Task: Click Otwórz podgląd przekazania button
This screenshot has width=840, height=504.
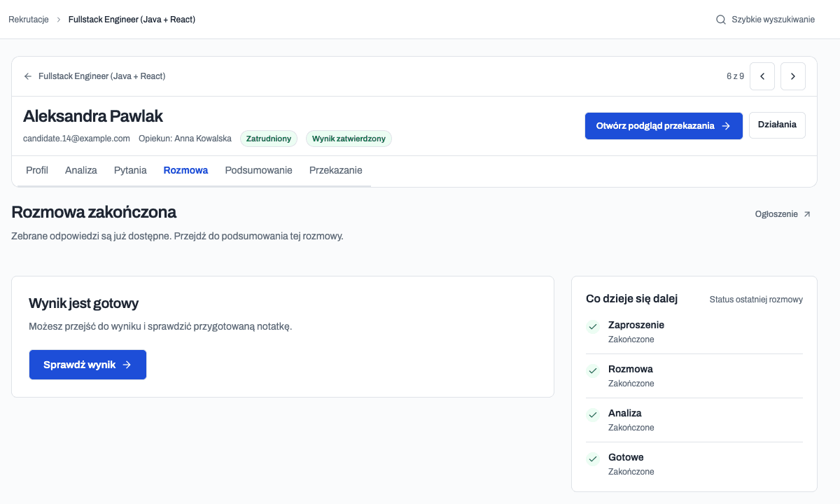Action: point(664,126)
